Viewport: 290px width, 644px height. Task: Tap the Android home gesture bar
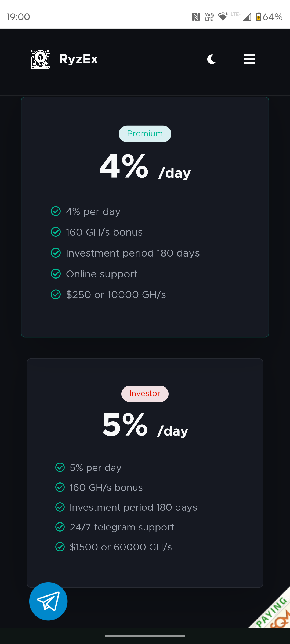click(145, 636)
